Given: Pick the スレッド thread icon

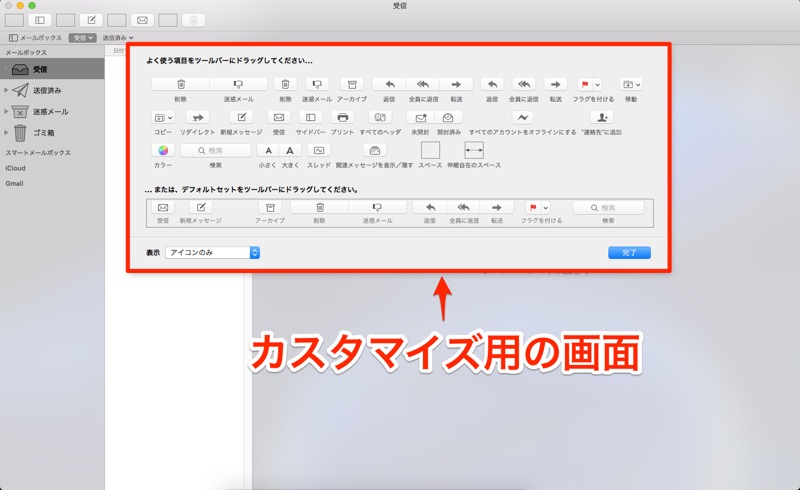Looking at the screenshot, I should pos(319,151).
